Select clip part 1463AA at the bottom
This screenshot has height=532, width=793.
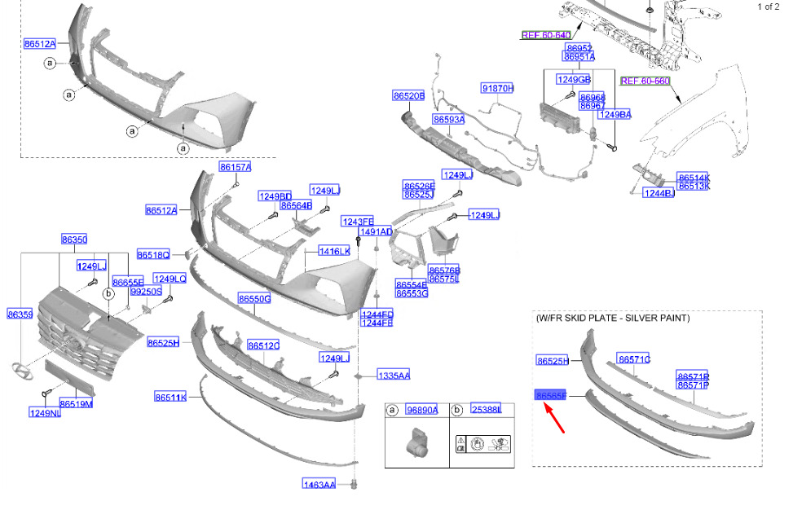(x=319, y=485)
